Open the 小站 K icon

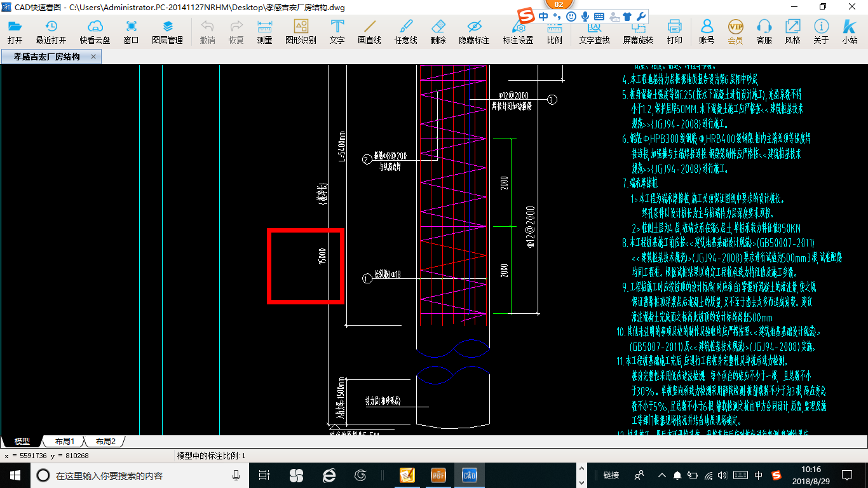(850, 32)
